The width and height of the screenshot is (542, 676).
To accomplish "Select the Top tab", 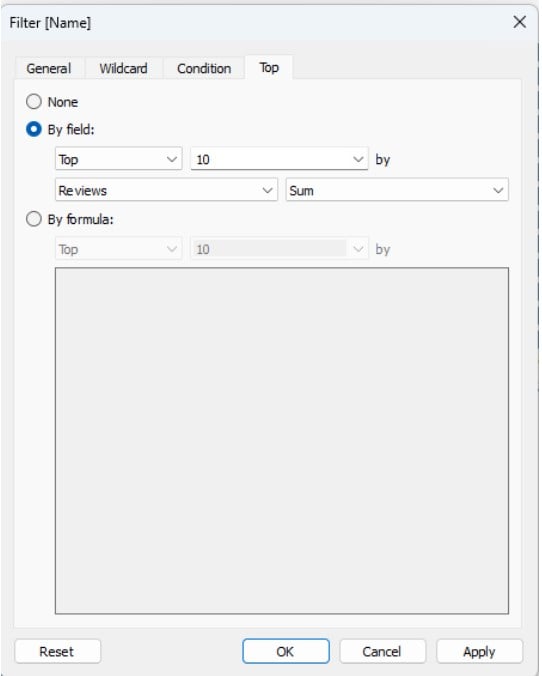I will point(269,68).
